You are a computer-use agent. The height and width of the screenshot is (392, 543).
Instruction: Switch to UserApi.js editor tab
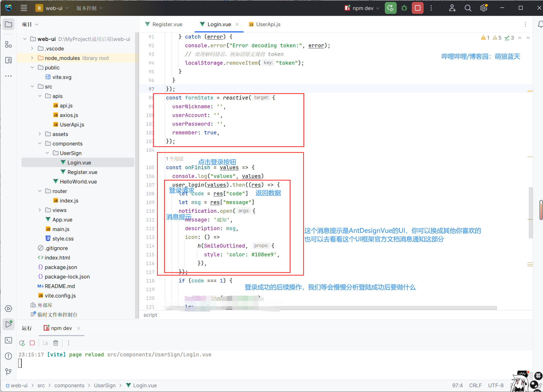coord(265,24)
